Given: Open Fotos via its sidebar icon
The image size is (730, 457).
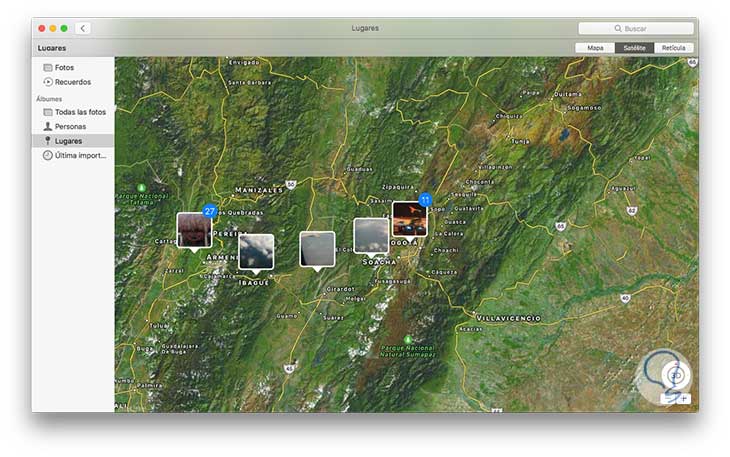Looking at the screenshot, I should pyautogui.click(x=47, y=67).
